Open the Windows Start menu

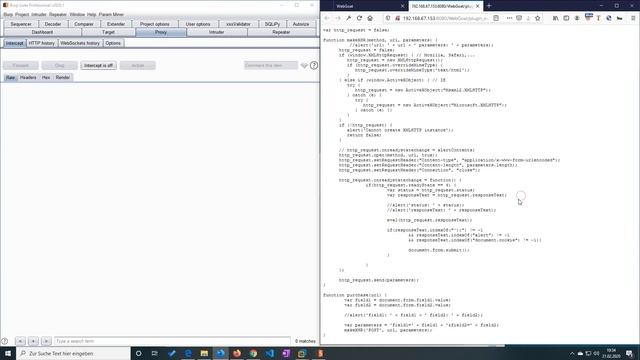click(8, 353)
